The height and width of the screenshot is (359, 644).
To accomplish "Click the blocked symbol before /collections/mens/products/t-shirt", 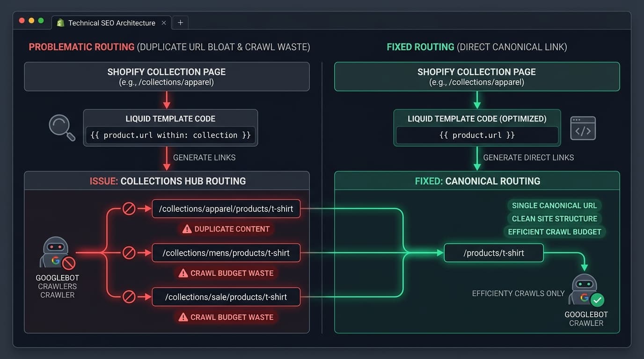I will coord(129,253).
